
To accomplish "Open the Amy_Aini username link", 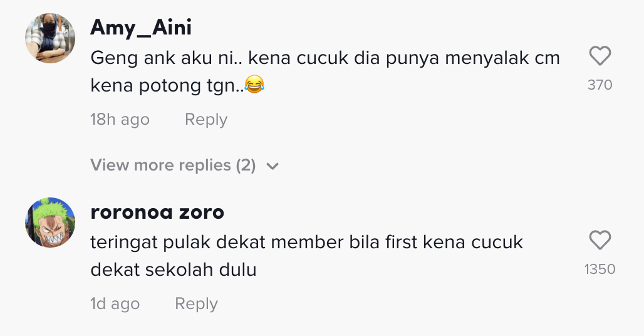I will coord(141,28).
